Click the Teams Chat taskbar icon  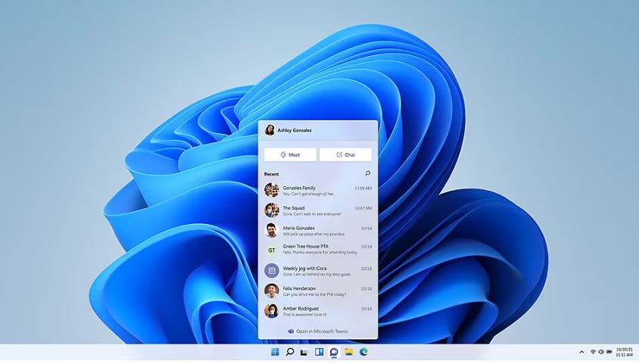[x=334, y=352]
